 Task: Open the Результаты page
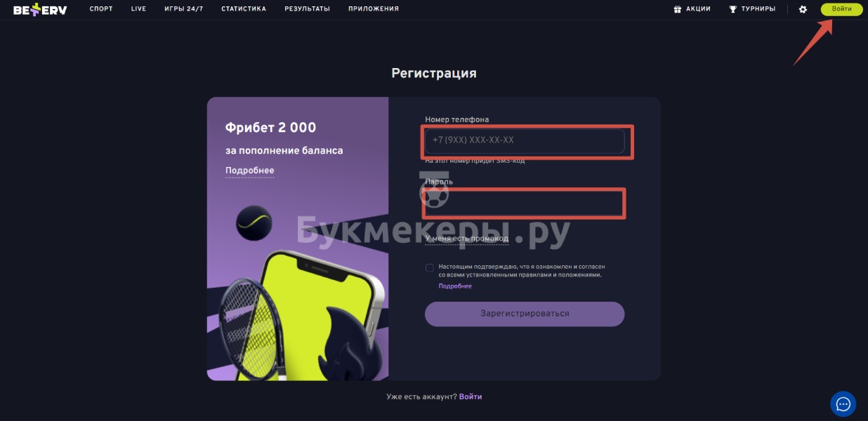[307, 9]
